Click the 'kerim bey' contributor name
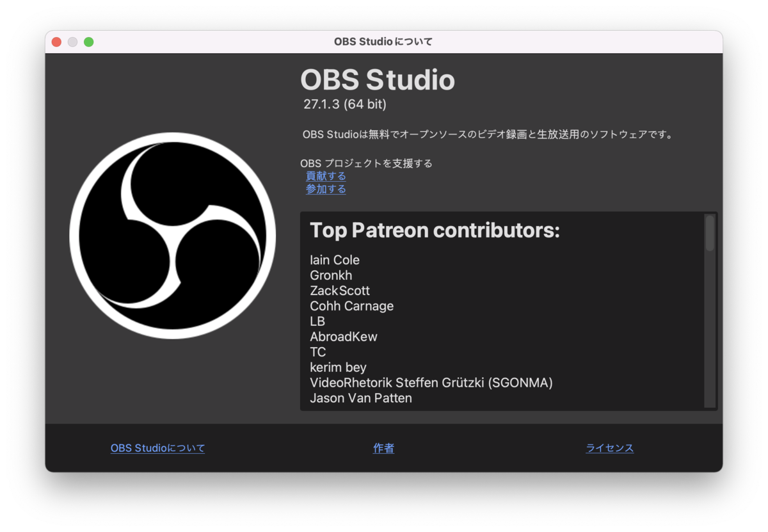768x532 pixels. (338, 367)
